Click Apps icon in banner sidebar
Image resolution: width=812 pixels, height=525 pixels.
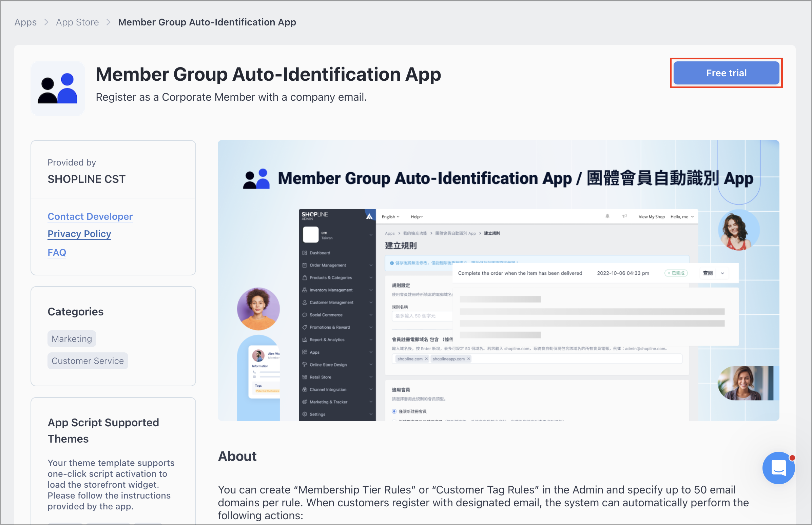tap(304, 352)
